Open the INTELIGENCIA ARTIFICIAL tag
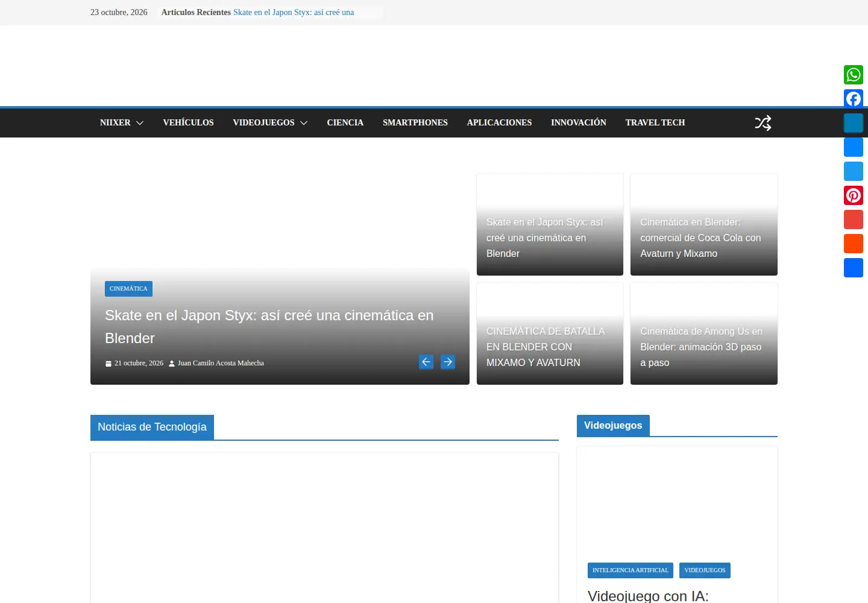This screenshot has width=868, height=603. 631,570
